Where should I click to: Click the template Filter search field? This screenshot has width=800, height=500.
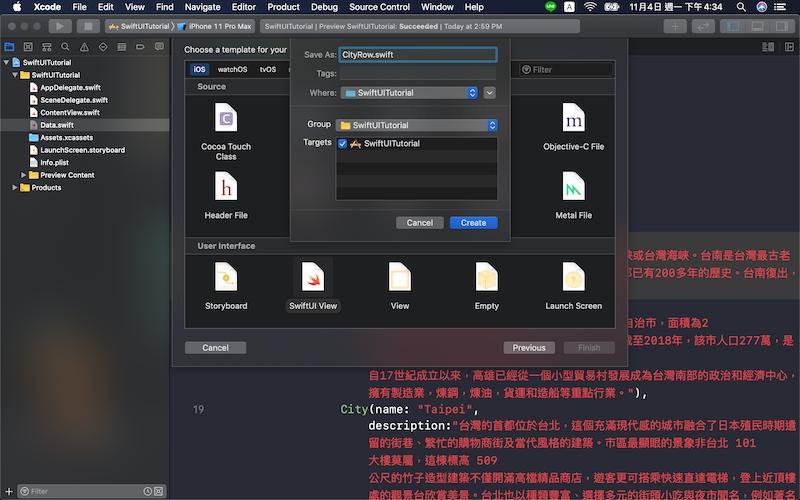pos(566,69)
